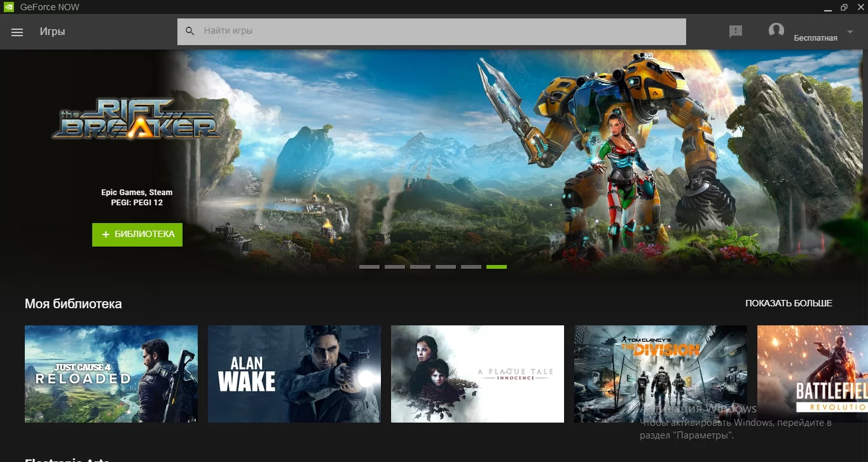This screenshot has height=462, width=868.
Task: Open the A Plague Tale Innocence tile
Action: click(478, 374)
